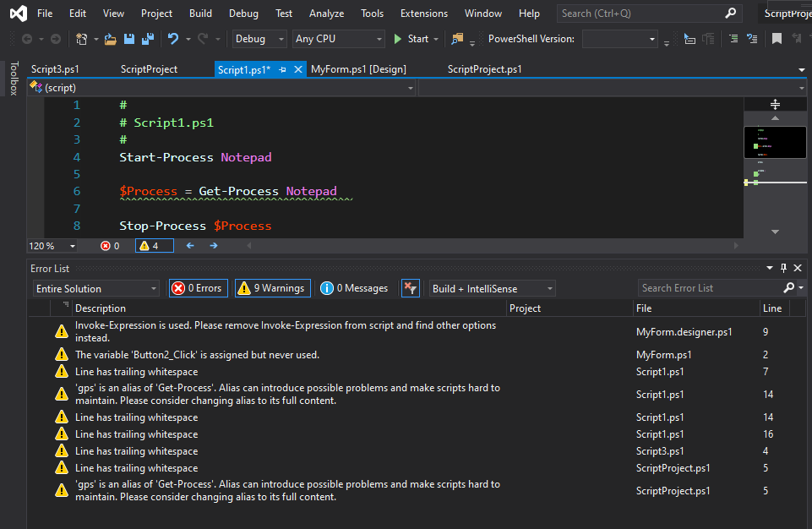Change the editor zoom level from 120%
Image resolution: width=812 pixels, height=529 pixels.
pos(51,245)
